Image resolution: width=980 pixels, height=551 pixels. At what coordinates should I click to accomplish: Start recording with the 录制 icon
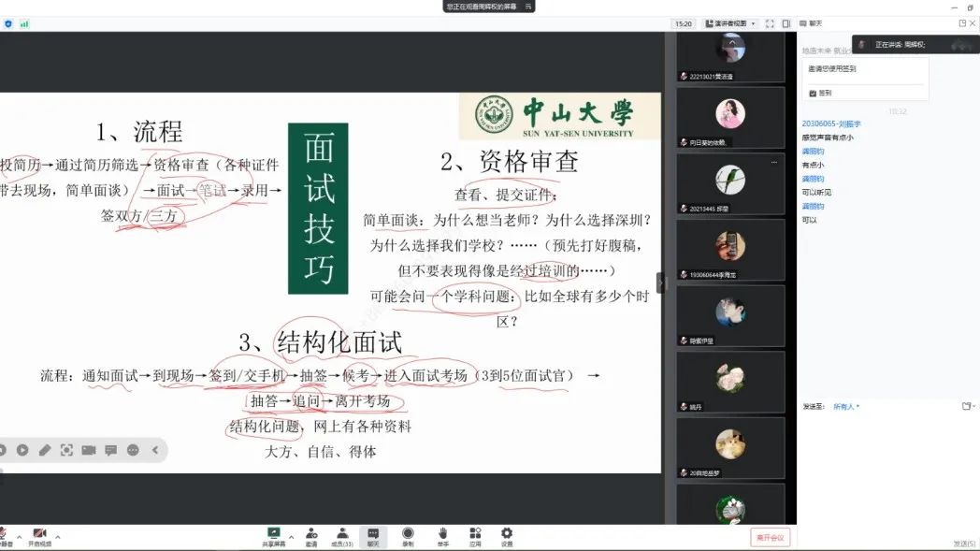point(408,535)
